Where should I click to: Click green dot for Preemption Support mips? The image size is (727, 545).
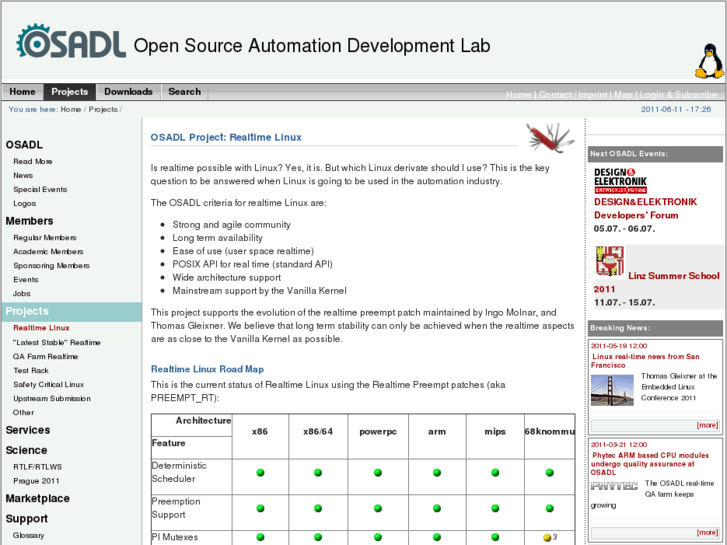(x=495, y=508)
